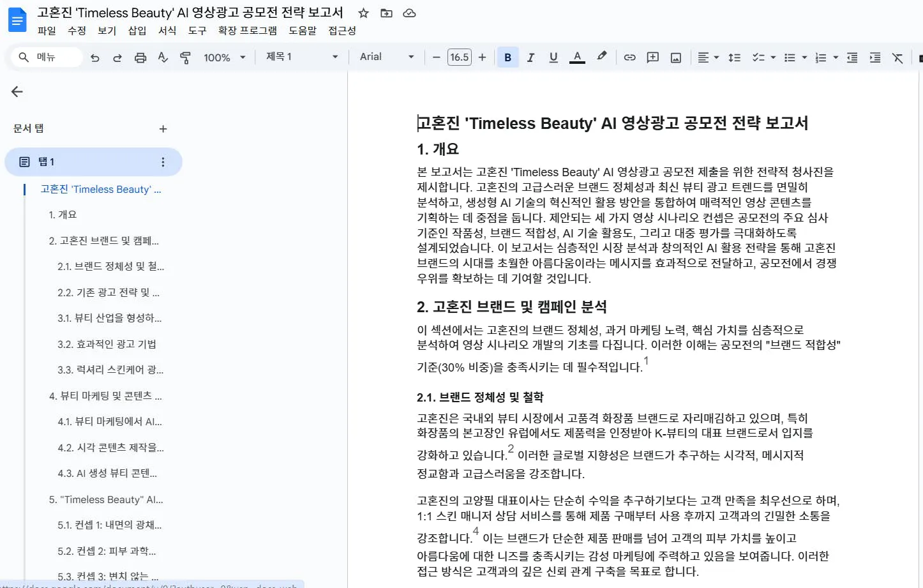923x588 pixels.
Task: Insert a link
Action: (629, 57)
